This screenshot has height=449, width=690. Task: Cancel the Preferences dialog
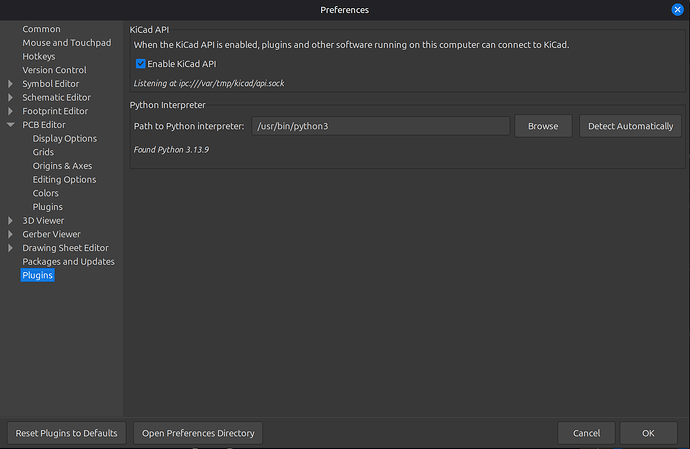click(x=586, y=433)
